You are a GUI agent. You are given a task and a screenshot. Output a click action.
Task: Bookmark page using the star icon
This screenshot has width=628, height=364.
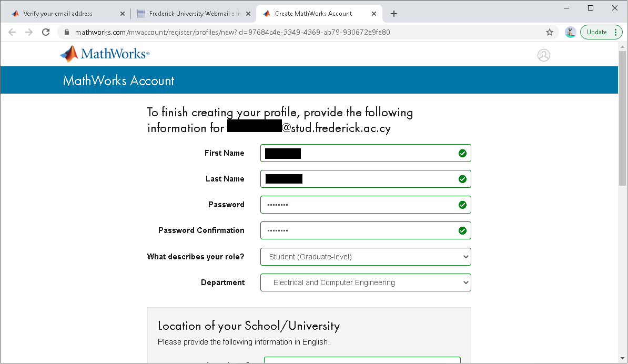(x=550, y=32)
